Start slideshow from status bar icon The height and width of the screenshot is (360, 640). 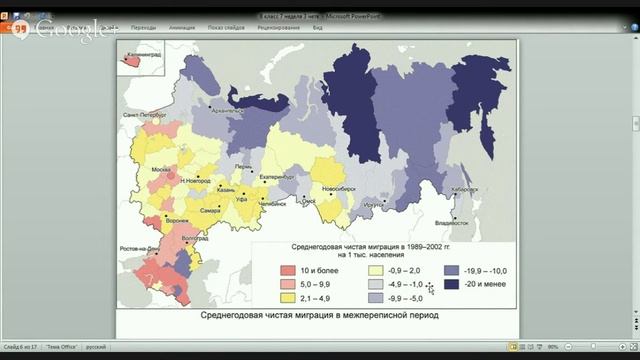coord(539,347)
